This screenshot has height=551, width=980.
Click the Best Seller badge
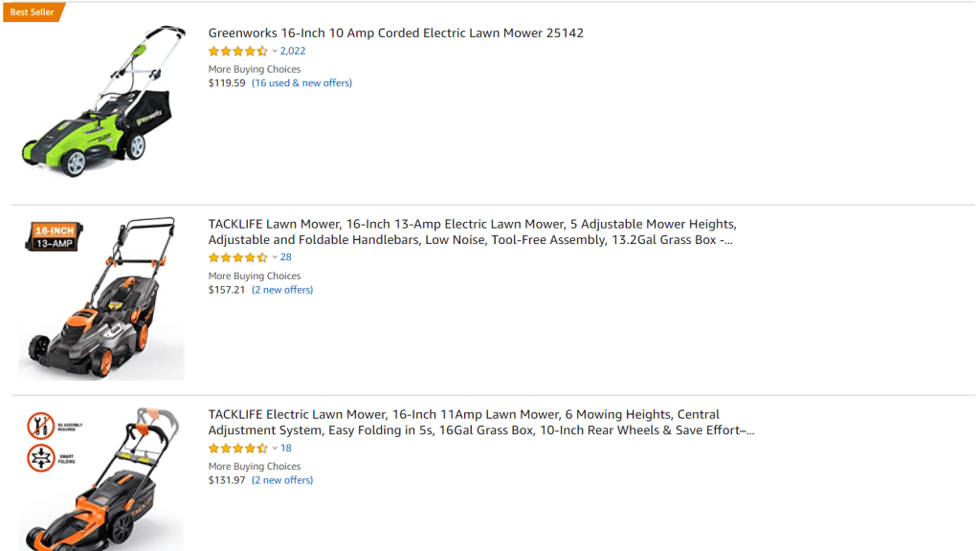coord(33,12)
